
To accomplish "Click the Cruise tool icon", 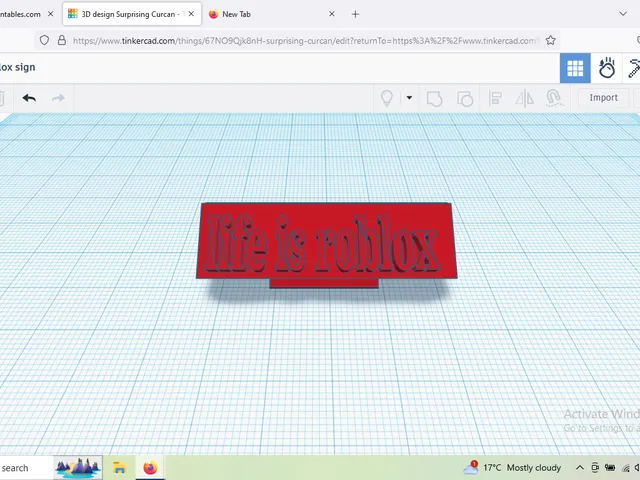I will [x=554, y=98].
